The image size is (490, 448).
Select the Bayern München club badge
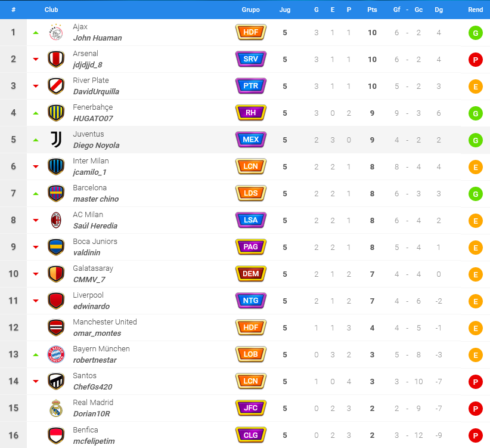(x=56, y=354)
